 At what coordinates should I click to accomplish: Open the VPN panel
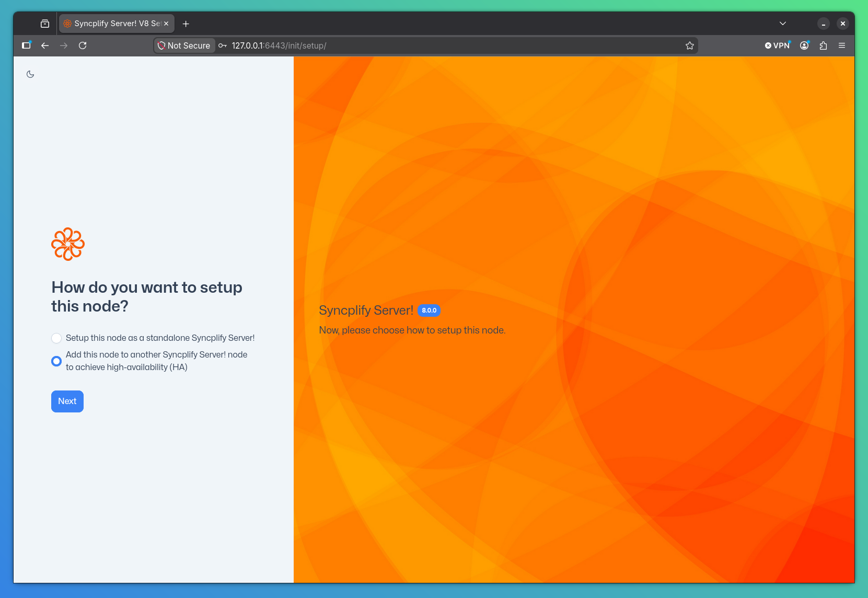click(x=778, y=45)
